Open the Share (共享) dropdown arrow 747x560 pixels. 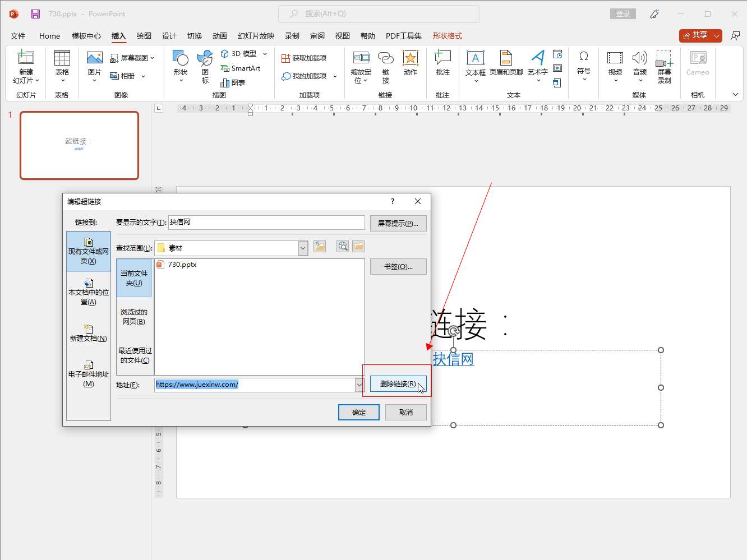pos(717,35)
